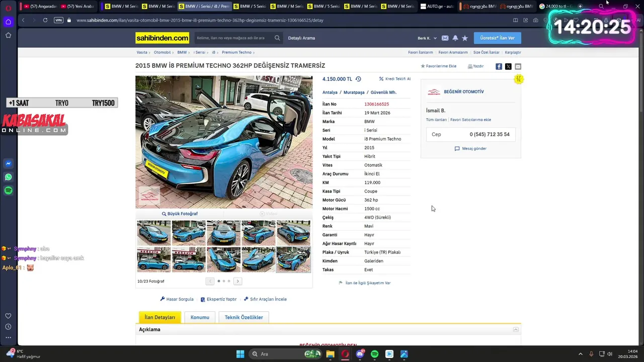This screenshot has height=362, width=644.
Task: Open notifications bell icon
Action: pos(455,38)
